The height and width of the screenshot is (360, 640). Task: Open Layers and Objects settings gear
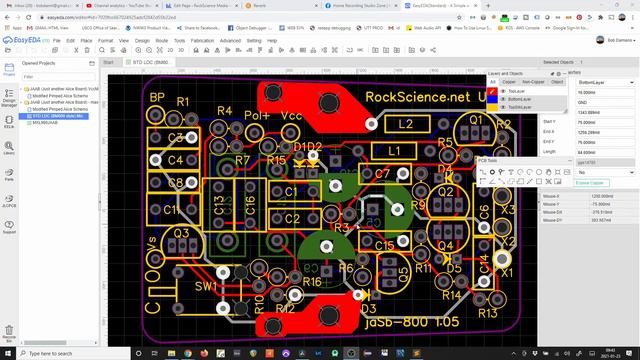point(558,74)
